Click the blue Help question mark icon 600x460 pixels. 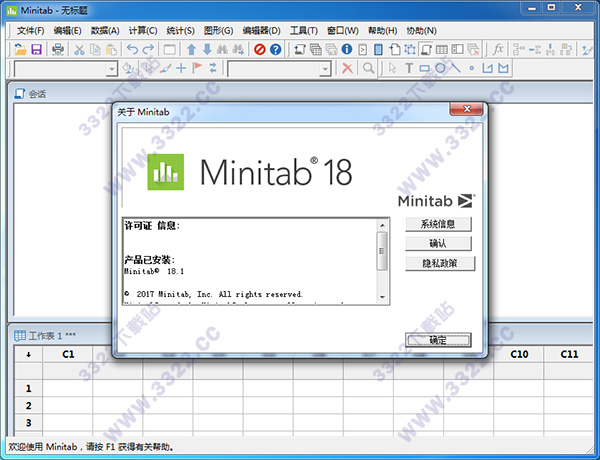(x=276, y=49)
